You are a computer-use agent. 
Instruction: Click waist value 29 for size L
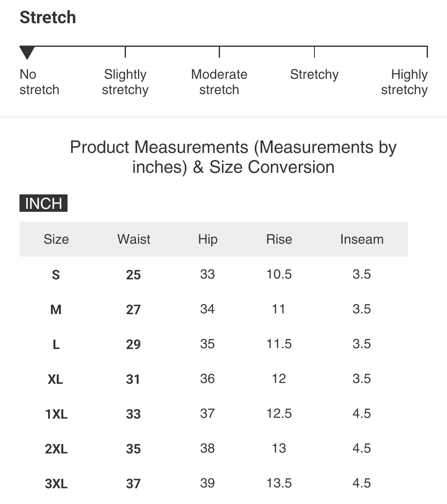pyautogui.click(x=133, y=344)
